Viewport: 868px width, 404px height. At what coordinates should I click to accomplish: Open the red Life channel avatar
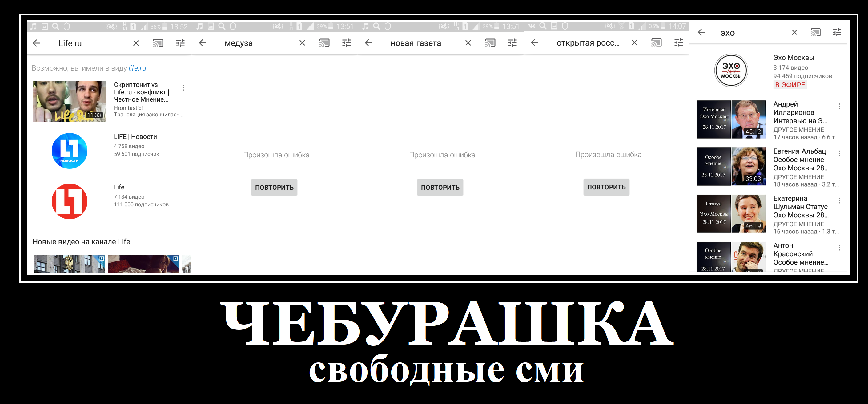point(70,201)
